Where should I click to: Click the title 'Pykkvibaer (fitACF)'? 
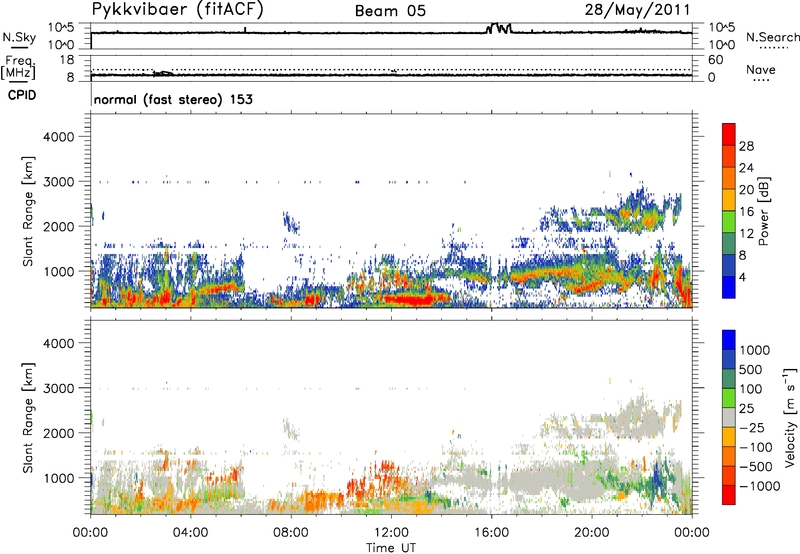177,10
